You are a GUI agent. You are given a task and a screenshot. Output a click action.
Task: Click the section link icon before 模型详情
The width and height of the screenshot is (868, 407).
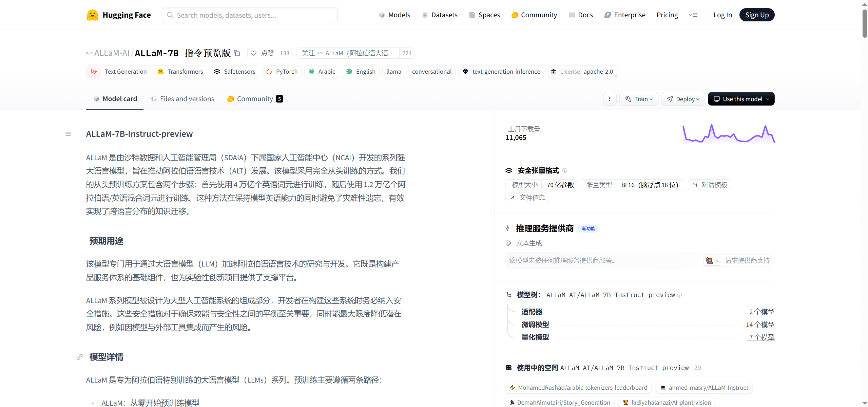[x=80, y=357]
